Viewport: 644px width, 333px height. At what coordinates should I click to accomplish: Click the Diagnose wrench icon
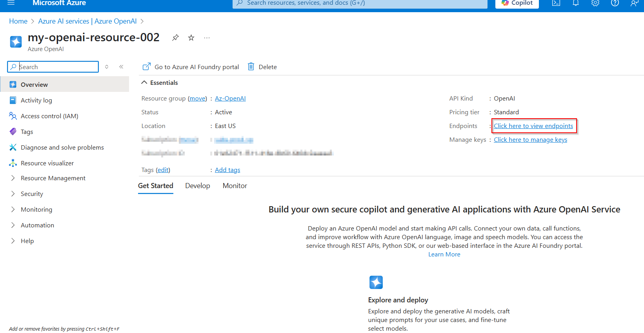tap(13, 147)
